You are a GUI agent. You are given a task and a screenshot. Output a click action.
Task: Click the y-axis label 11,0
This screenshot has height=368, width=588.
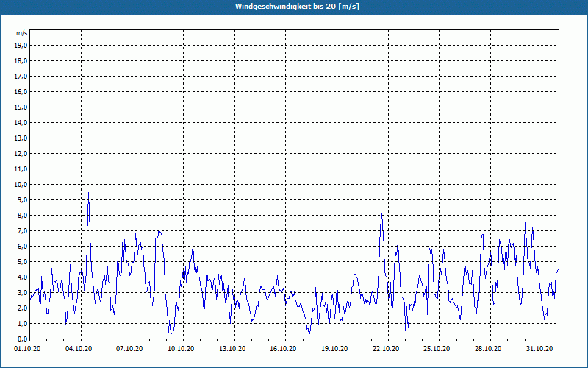(x=21, y=169)
